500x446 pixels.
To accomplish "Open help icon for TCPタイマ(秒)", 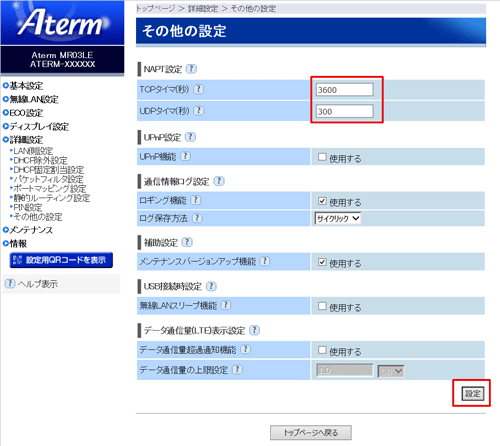I will [x=199, y=89].
